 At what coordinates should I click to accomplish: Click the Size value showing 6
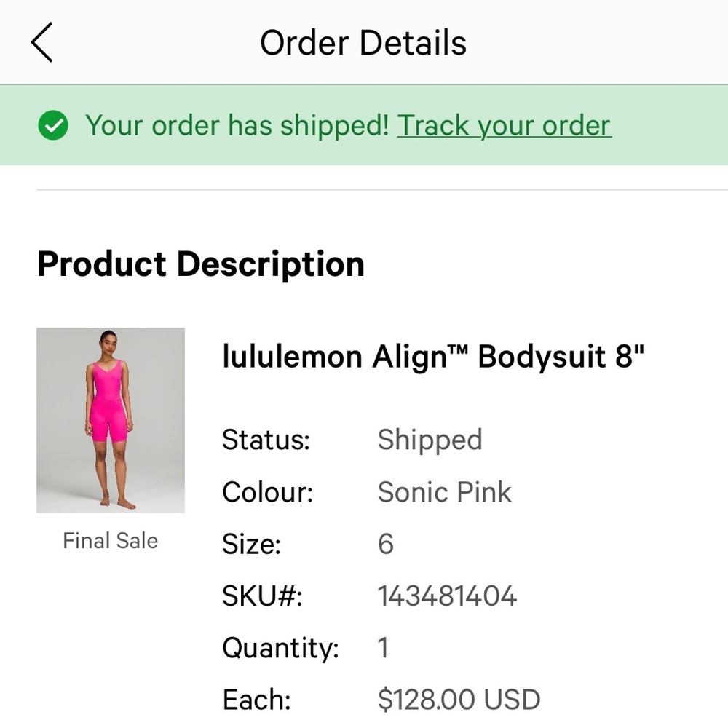386,544
